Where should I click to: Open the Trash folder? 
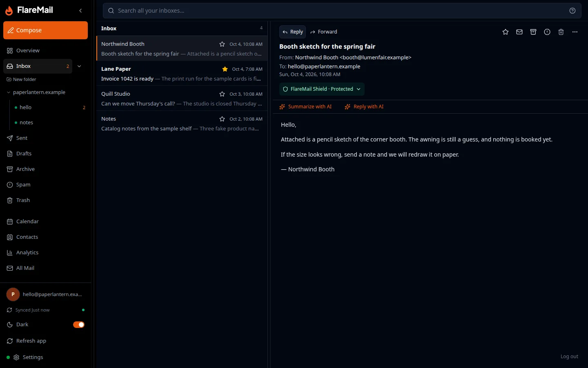pos(45,200)
